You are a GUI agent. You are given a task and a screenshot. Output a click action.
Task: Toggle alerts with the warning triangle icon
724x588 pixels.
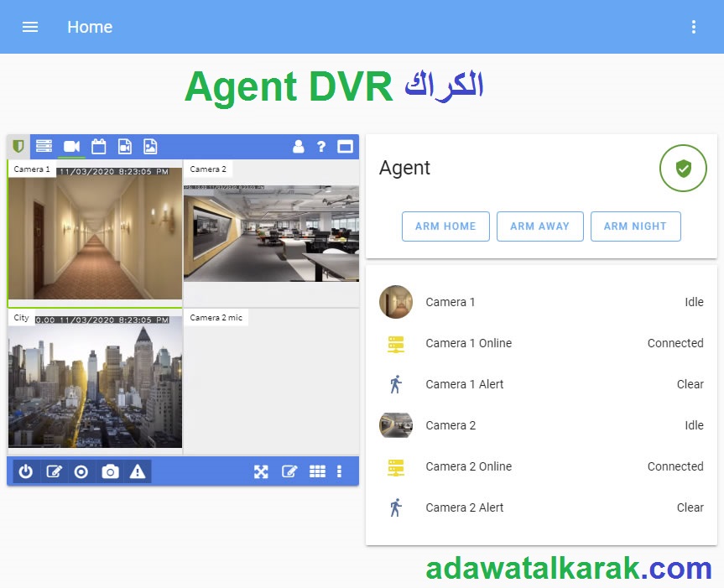click(137, 471)
